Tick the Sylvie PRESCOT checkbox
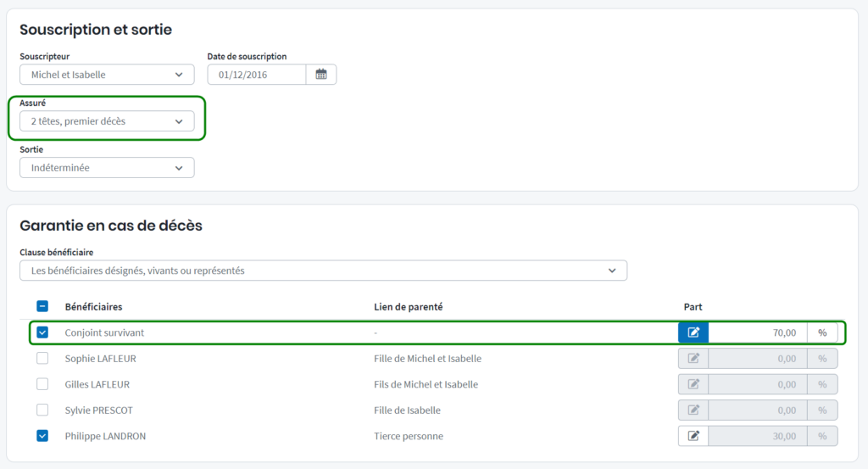Screen dimensions: 868x469 [x=42, y=410]
